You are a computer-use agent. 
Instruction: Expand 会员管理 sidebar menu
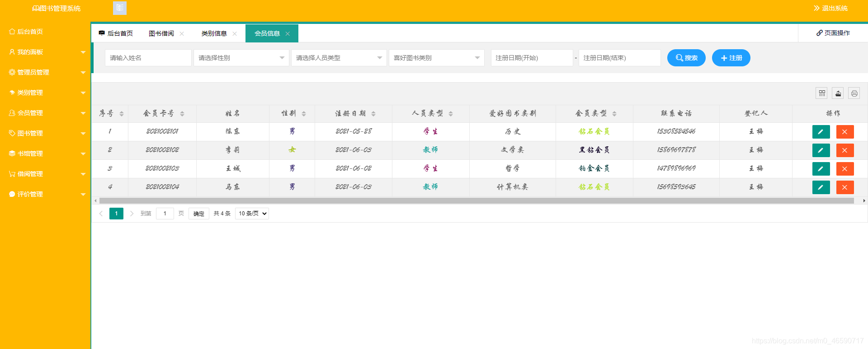(45, 113)
